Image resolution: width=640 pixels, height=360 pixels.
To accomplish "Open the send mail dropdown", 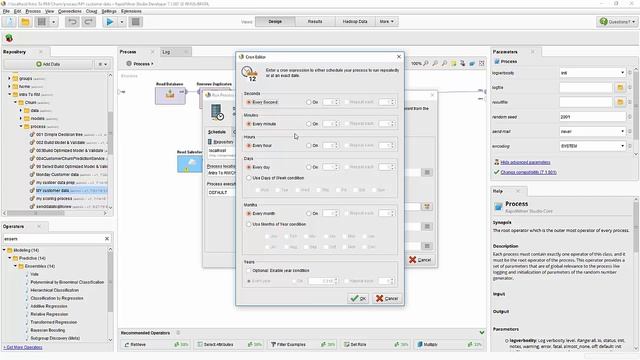I will pos(593,131).
